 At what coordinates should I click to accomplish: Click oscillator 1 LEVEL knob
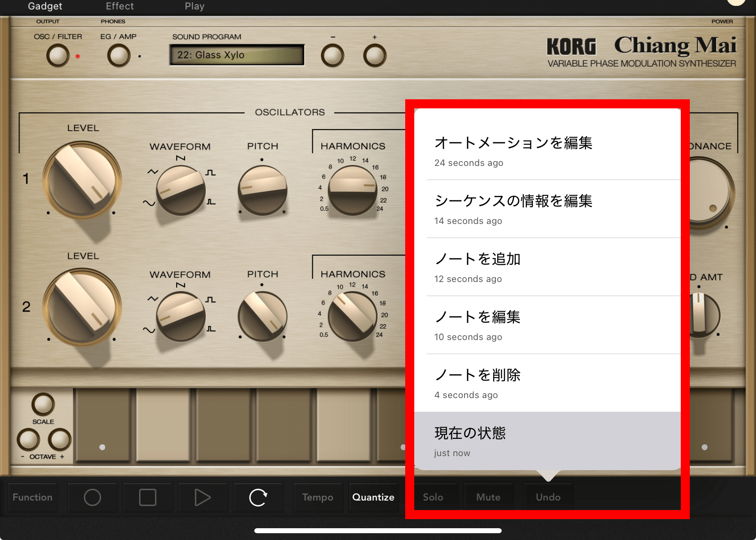pyautogui.click(x=82, y=179)
